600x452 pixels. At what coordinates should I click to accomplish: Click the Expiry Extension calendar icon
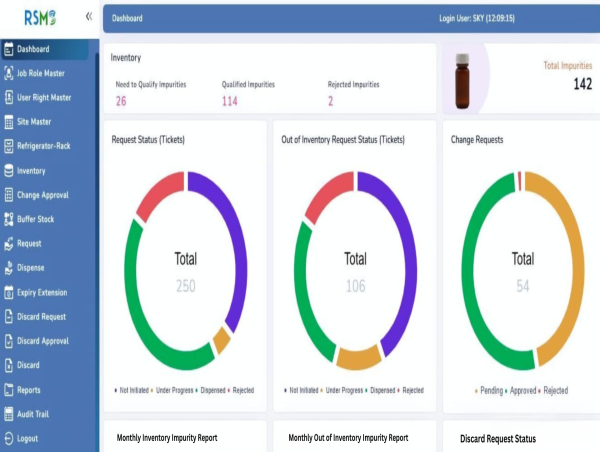tap(8, 292)
